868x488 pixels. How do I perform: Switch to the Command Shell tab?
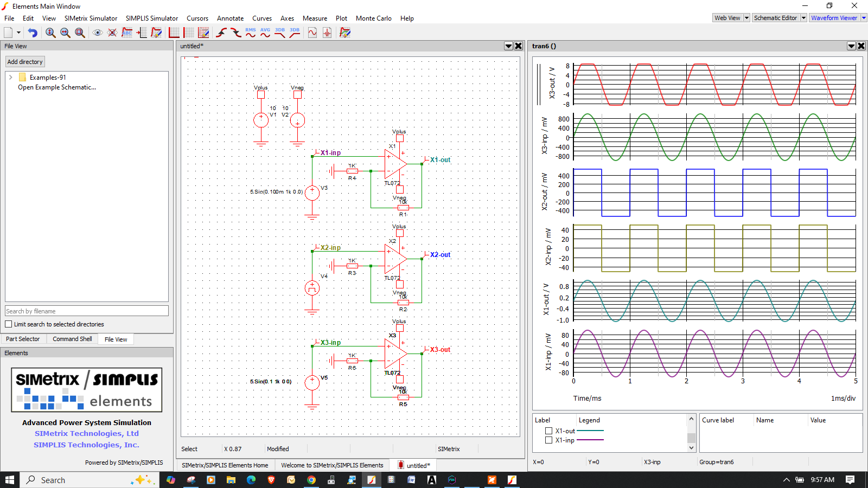[x=72, y=339]
